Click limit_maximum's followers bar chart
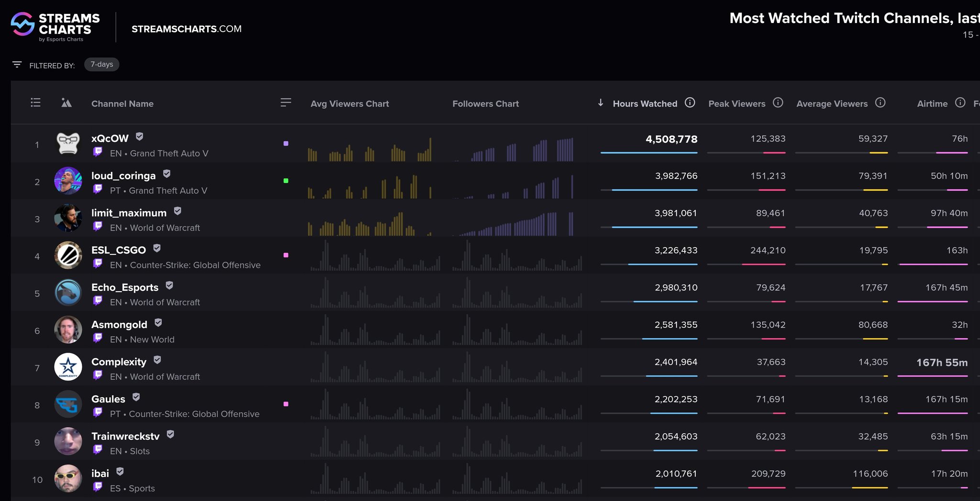This screenshot has width=980, height=501. [x=513, y=224]
